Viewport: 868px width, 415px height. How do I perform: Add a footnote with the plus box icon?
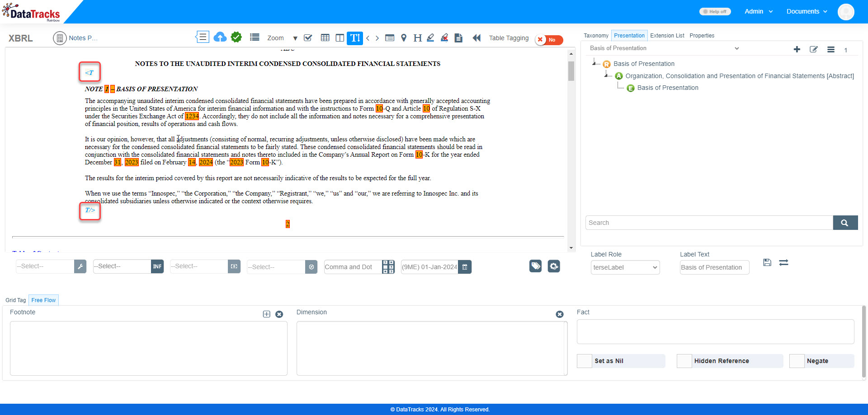pyautogui.click(x=267, y=314)
